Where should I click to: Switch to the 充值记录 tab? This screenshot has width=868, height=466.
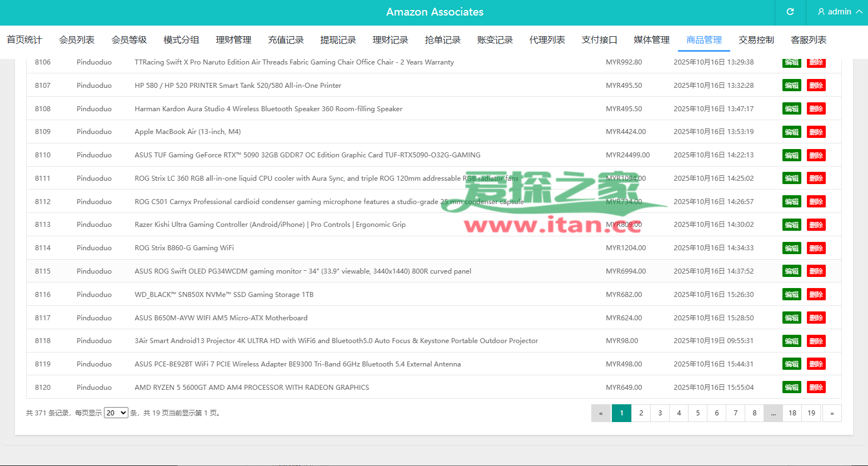click(286, 40)
